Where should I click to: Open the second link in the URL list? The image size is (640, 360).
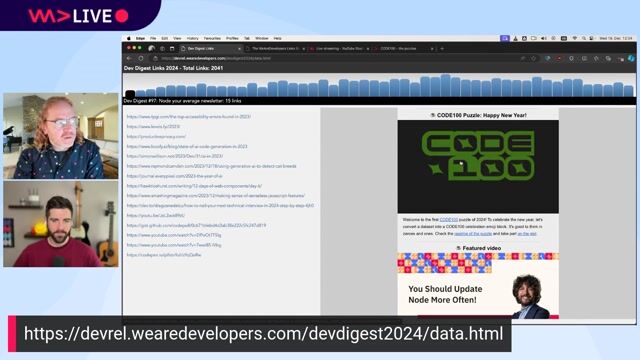click(x=153, y=127)
